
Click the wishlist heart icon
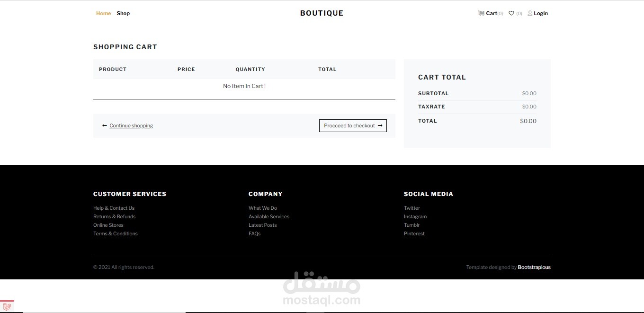(511, 13)
